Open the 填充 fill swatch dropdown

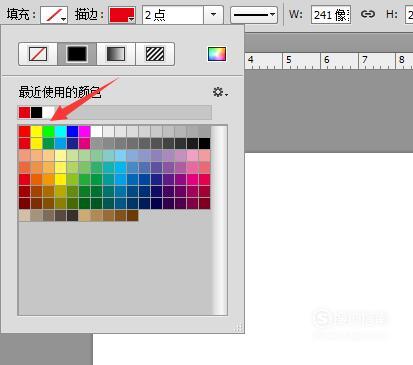(x=54, y=15)
